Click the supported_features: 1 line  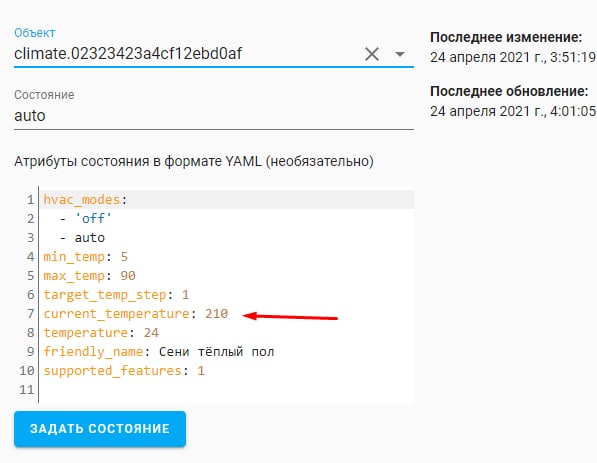[124, 371]
